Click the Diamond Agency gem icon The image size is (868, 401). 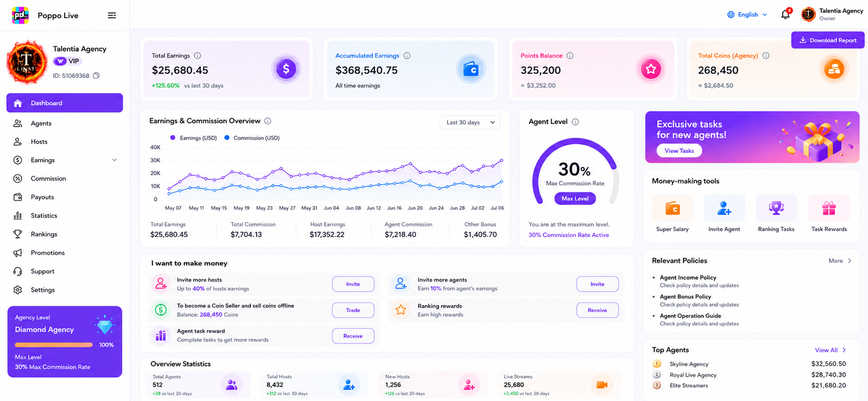click(x=104, y=325)
